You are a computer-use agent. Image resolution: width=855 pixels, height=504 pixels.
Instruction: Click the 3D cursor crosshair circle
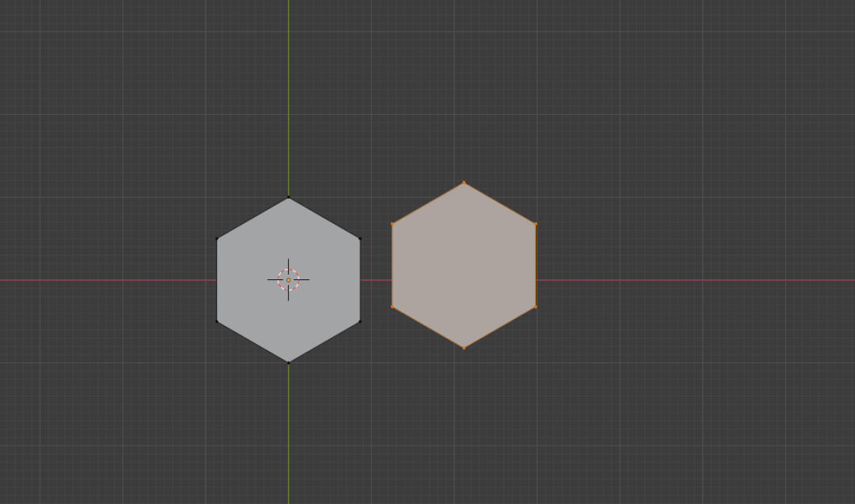pyautogui.click(x=288, y=280)
